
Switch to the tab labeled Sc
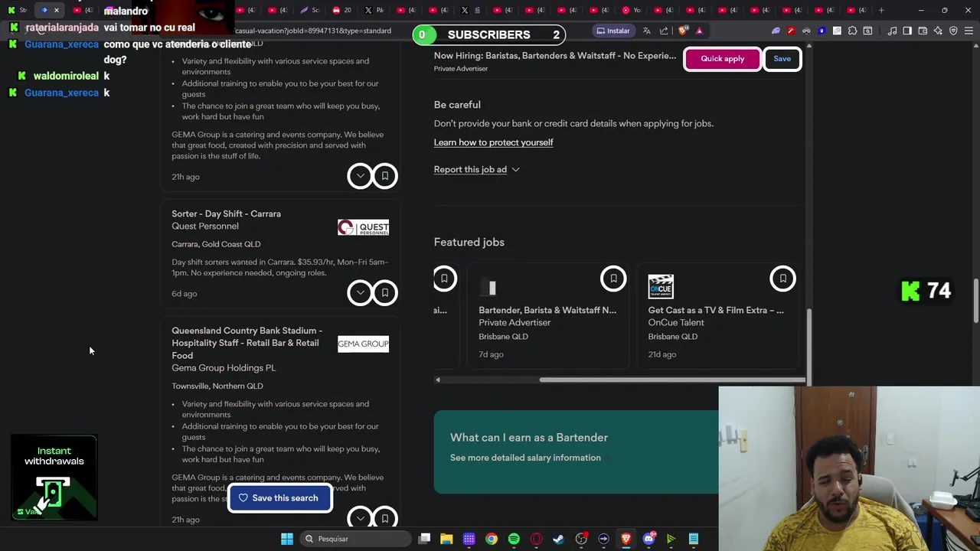coord(310,10)
